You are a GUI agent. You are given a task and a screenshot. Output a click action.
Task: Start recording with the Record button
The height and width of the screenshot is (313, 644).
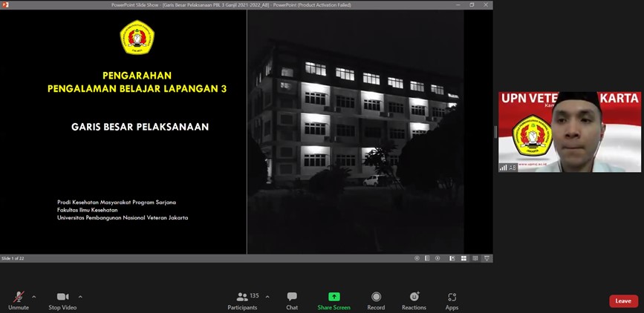(376, 300)
